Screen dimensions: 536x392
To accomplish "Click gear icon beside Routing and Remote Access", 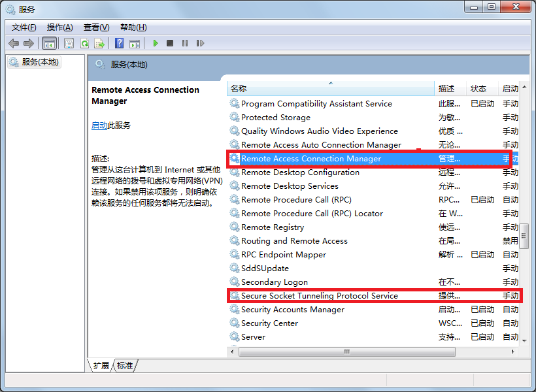I will [235, 240].
